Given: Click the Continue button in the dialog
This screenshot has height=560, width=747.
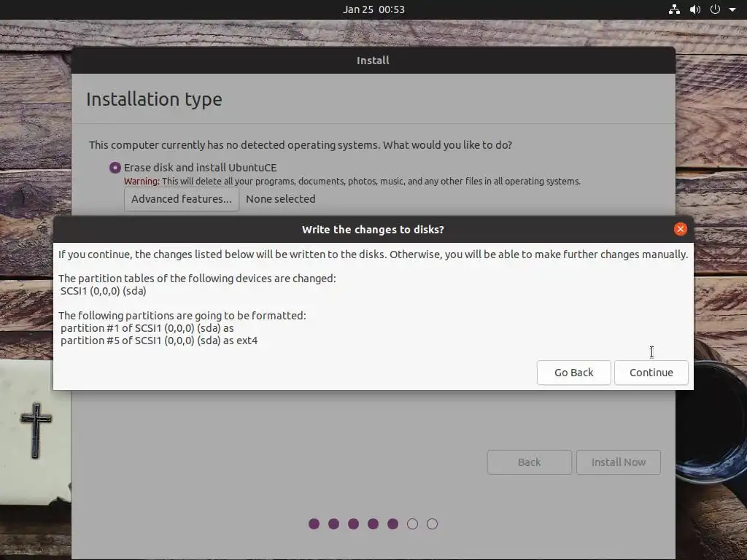Looking at the screenshot, I should click(651, 373).
